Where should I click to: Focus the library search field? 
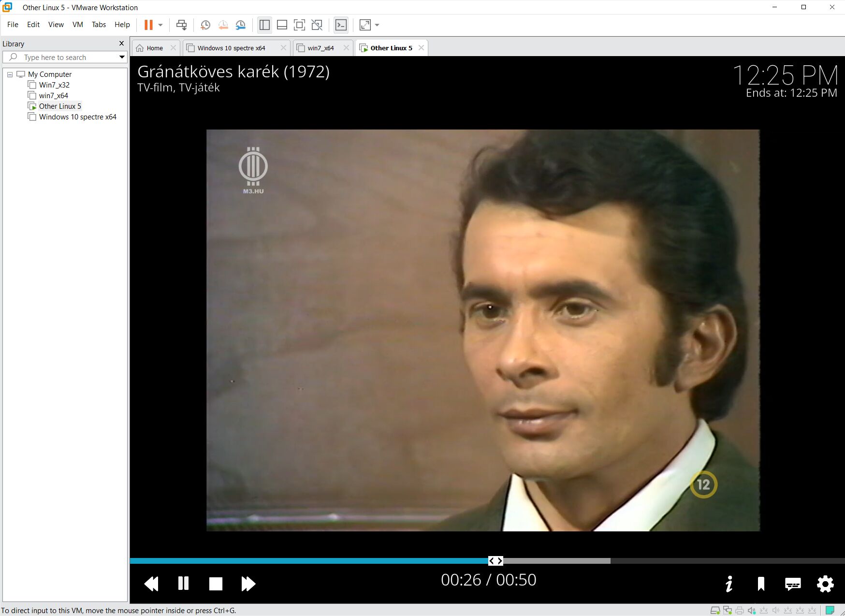pyautogui.click(x=65, y=57)
